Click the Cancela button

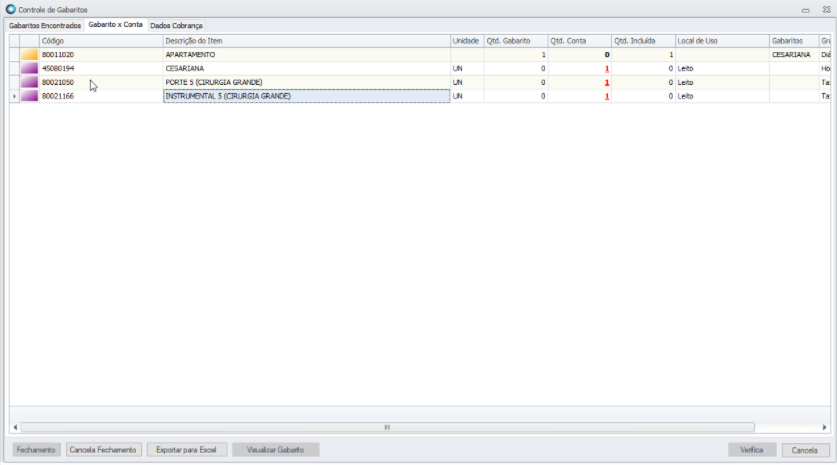pos(805,450)
